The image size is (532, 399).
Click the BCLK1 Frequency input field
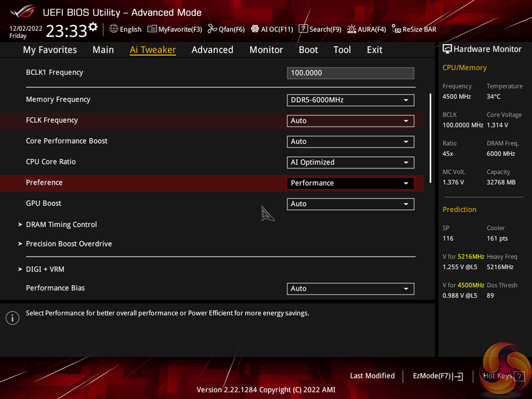coord(350,73)
